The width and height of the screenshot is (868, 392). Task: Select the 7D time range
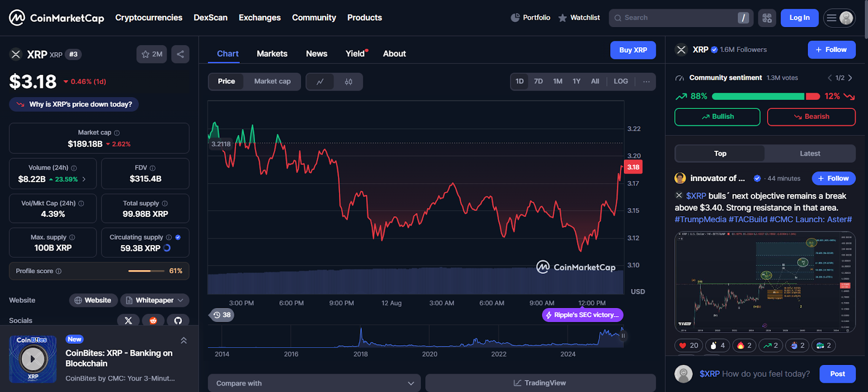tap(538, 81)
